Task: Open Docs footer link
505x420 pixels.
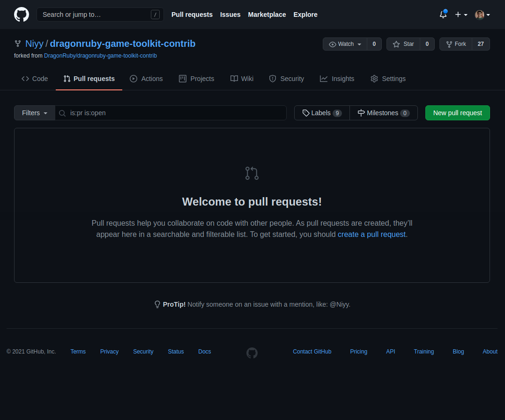Action: [205, 352]
